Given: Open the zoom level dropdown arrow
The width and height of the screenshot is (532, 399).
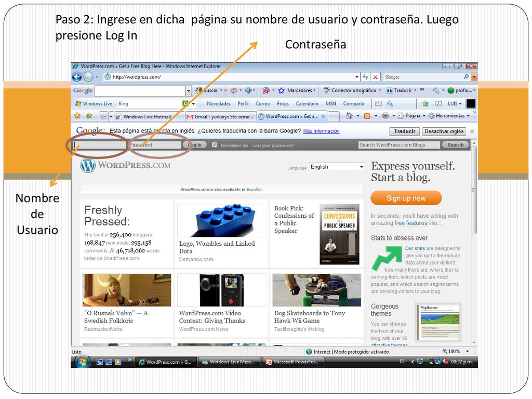Looking at the screenshot, I should click(x=468, y=352).
